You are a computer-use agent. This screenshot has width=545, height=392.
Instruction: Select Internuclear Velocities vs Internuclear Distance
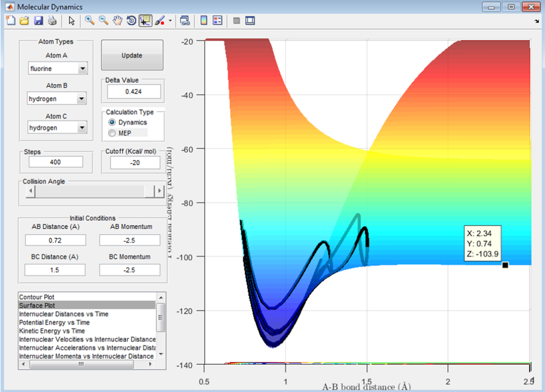click(87, 339)
